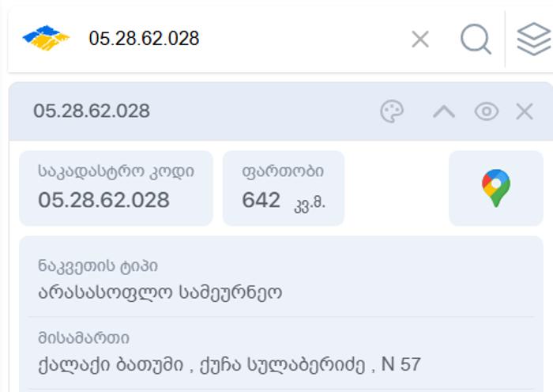
Task: Collapse the 05.28.62.028 result panel
Action: click(x=444, y=112)
